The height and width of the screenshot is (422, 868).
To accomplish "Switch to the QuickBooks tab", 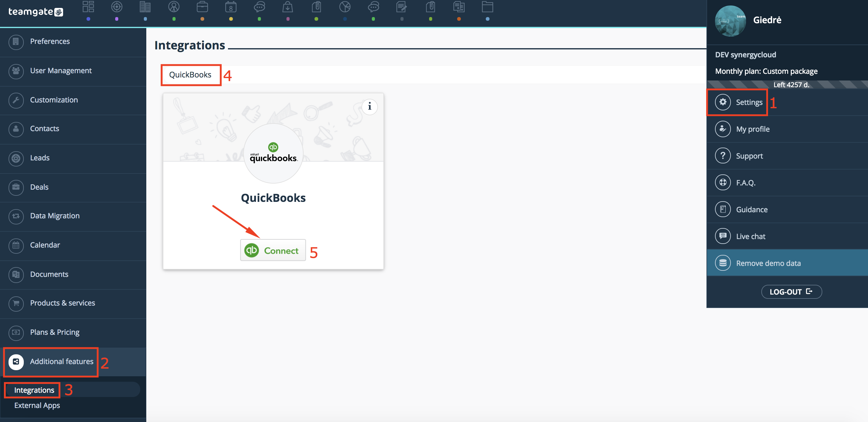I will click(190, 75).
